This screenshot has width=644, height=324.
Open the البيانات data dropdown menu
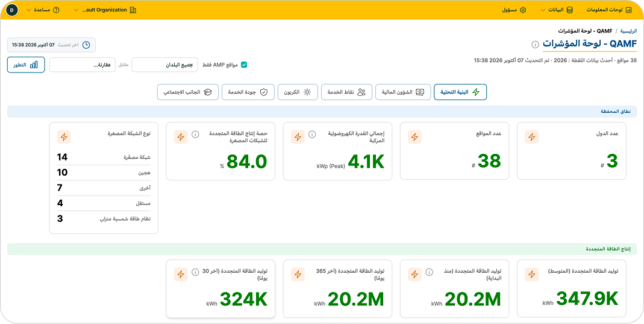pos(557,10)
